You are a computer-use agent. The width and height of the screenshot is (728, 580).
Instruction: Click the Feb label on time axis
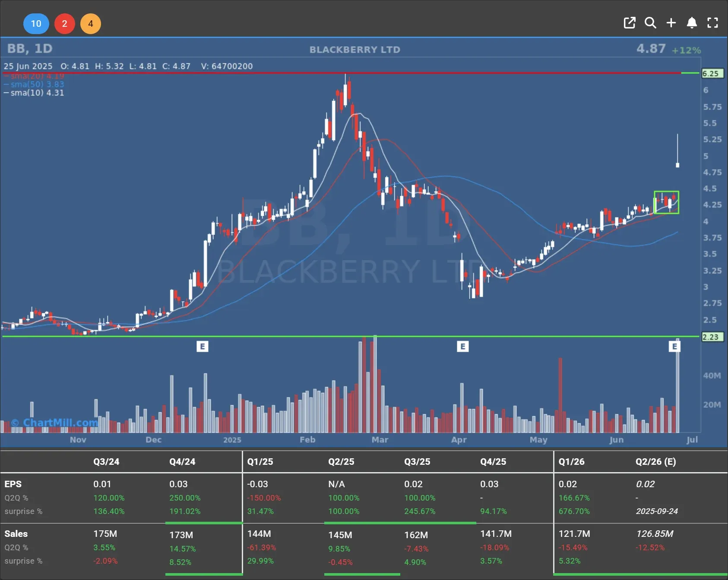point(307,440)
